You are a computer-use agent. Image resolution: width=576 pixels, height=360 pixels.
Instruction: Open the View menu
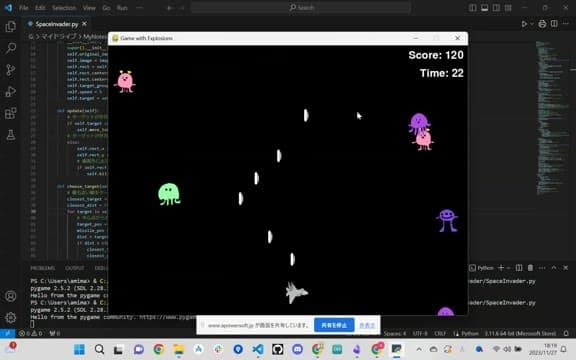tap(89, 8)
